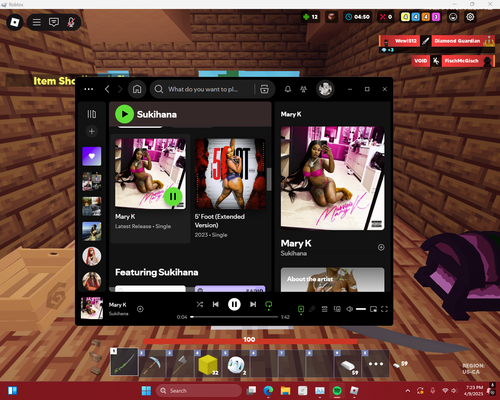Click the main content scrollbar
The width and height of the screenshot is (500, 400).
[269, 179]
